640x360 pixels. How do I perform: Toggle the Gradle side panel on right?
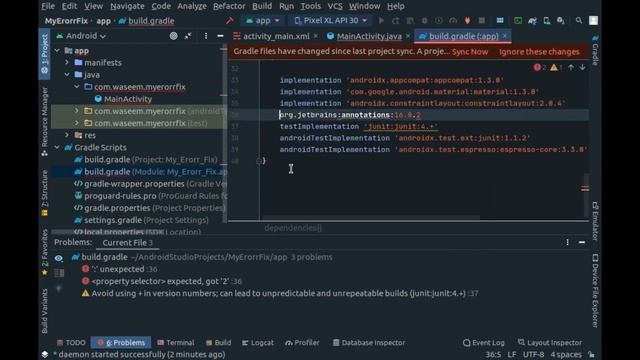[595, 50]
